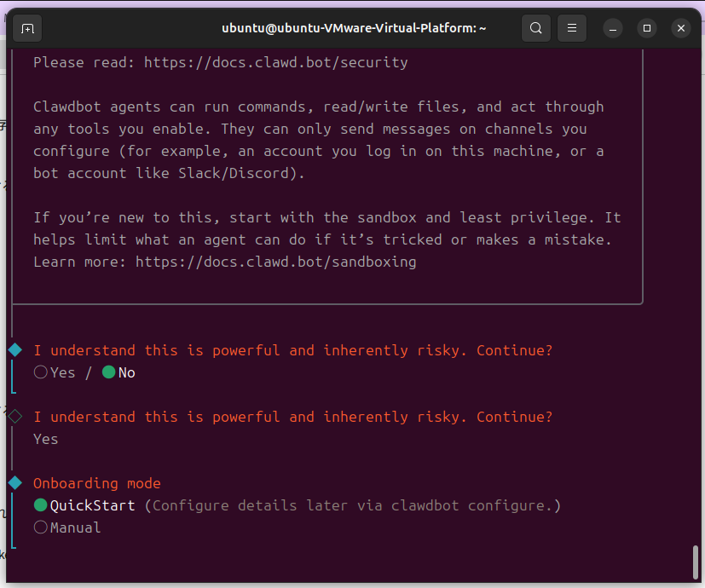The height and width of the screenshot is (588, 705).
Task: Select the green No radio option
Action: 109,372
